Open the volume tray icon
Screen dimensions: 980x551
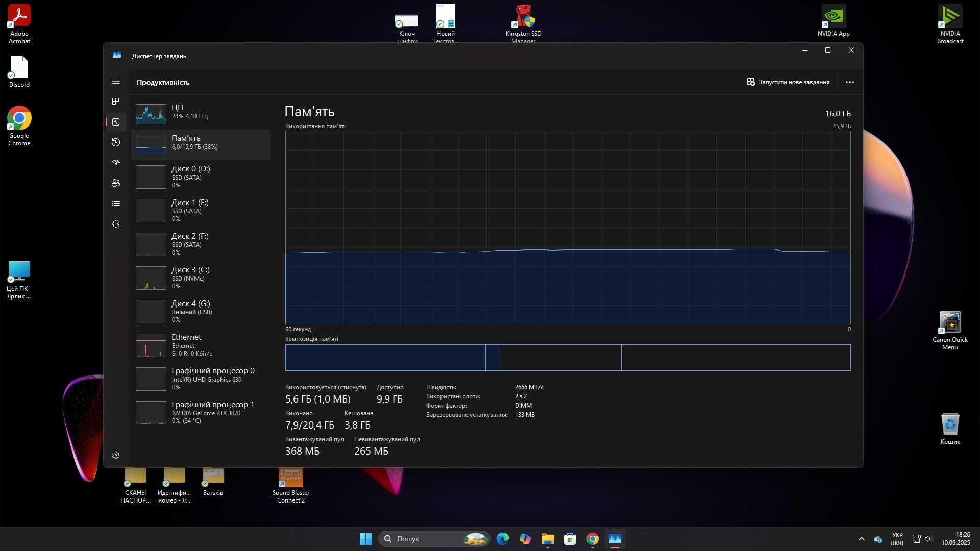(928, 539)
